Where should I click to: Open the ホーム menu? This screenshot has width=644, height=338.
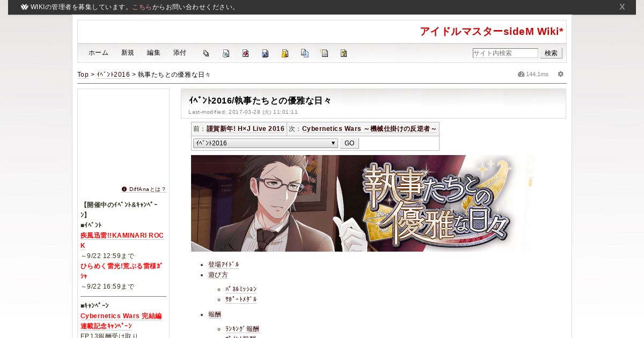(x=98, y=53)
